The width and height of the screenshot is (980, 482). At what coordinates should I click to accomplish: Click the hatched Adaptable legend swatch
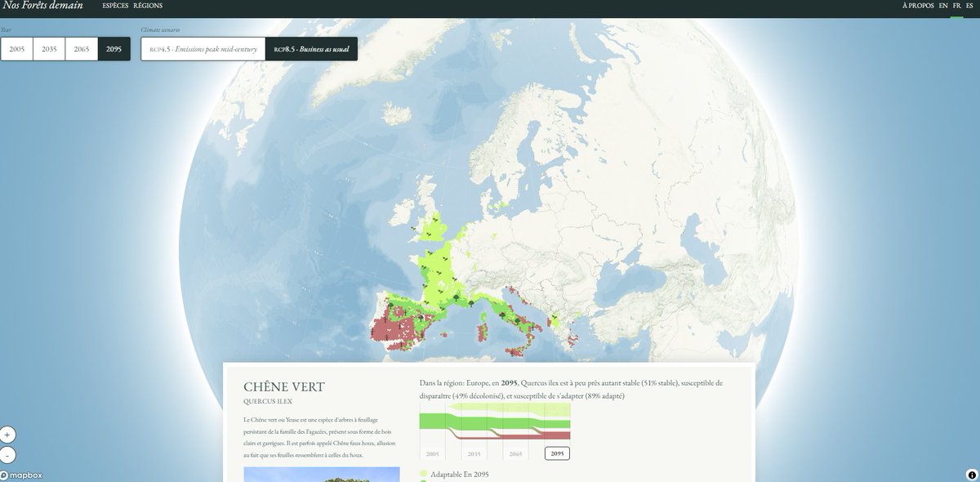pyautogui.click(x=423, y=474)
